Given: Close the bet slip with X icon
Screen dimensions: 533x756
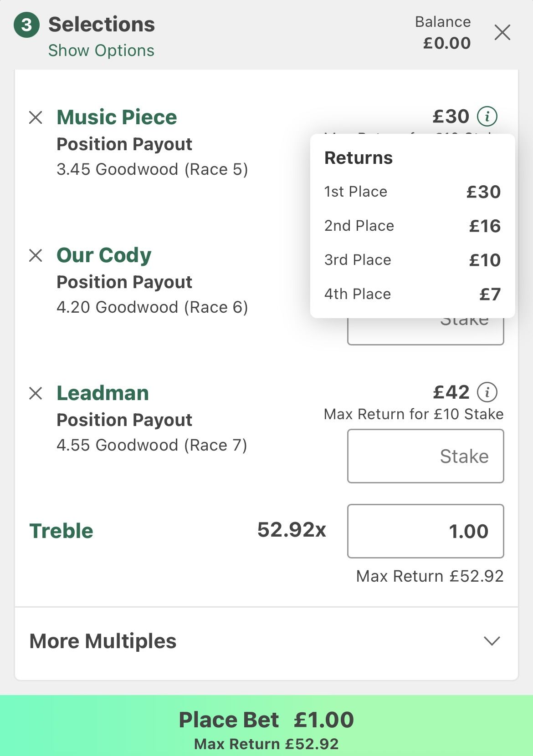Looking at the screenshot, I should pos(502,33).
